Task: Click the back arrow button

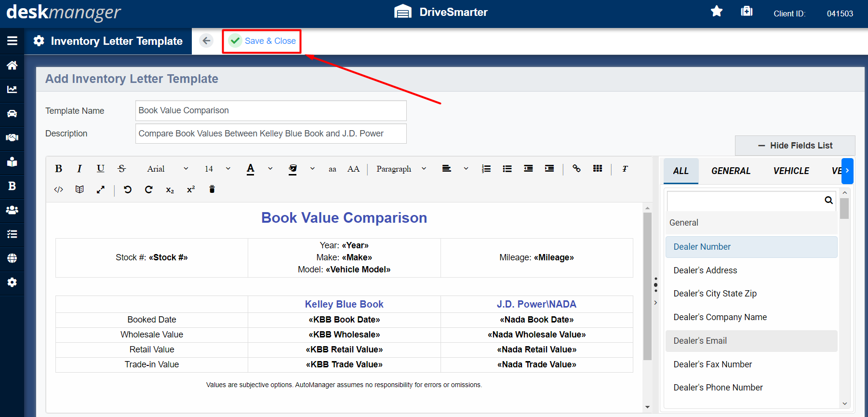Action: coord(206,41)
